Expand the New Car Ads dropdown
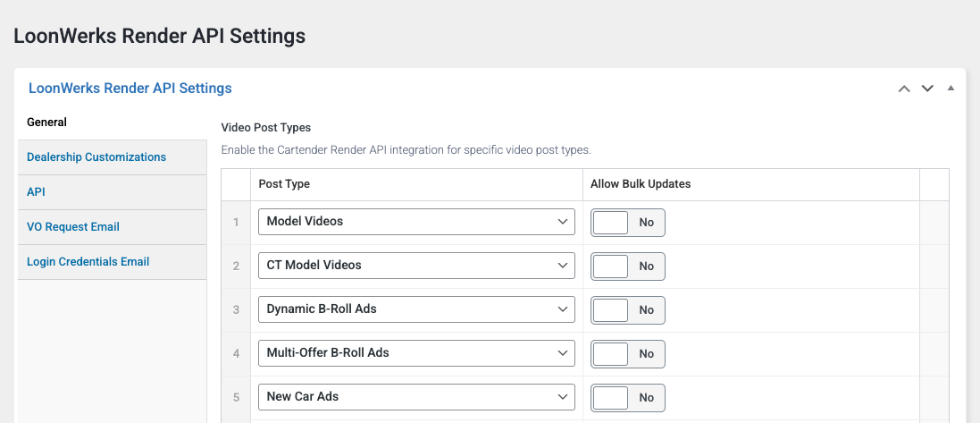Screen dimensions: 980x423 [x=416, y=397]
